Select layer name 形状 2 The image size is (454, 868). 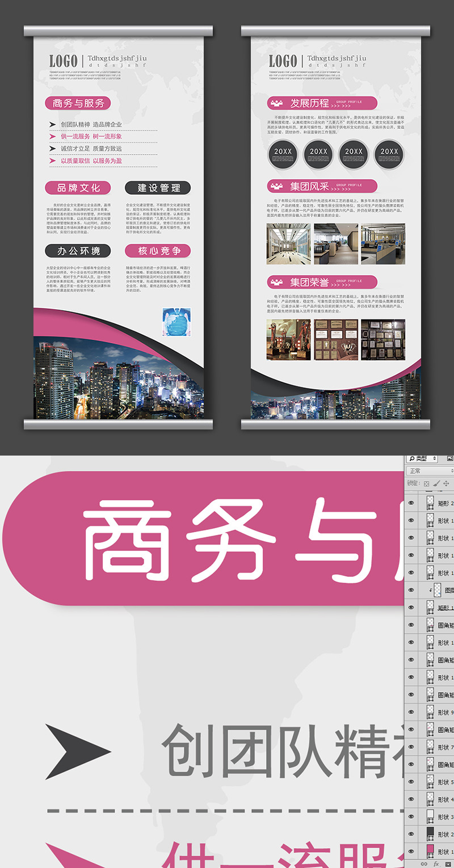[446, 834]
